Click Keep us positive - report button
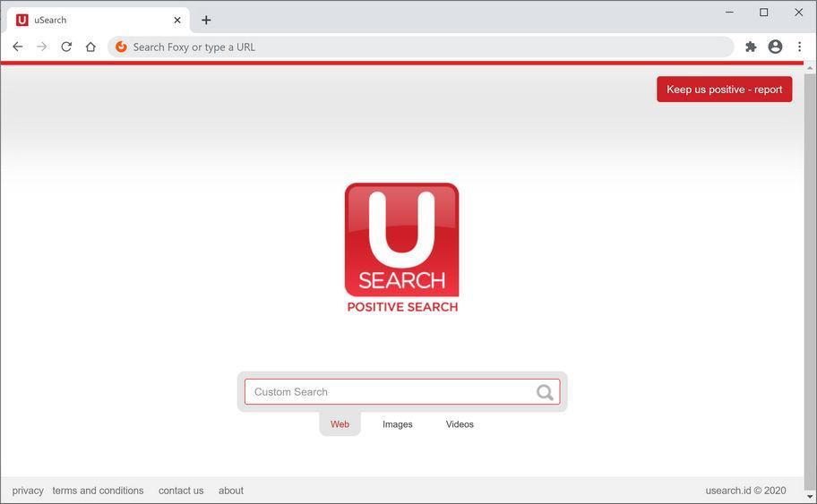817x504 pixels. tap(724, 90)
